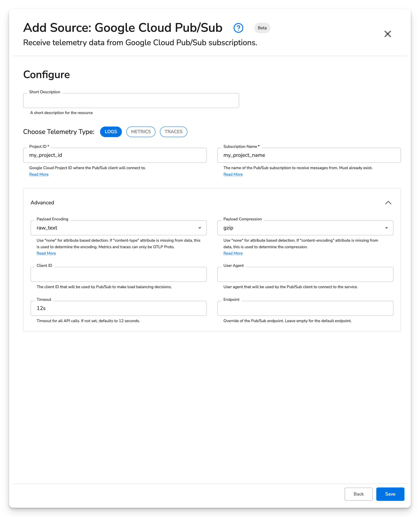Click 'A short description for the resource' text
This screenshot has height=517, width=420.
pos(61,113)
